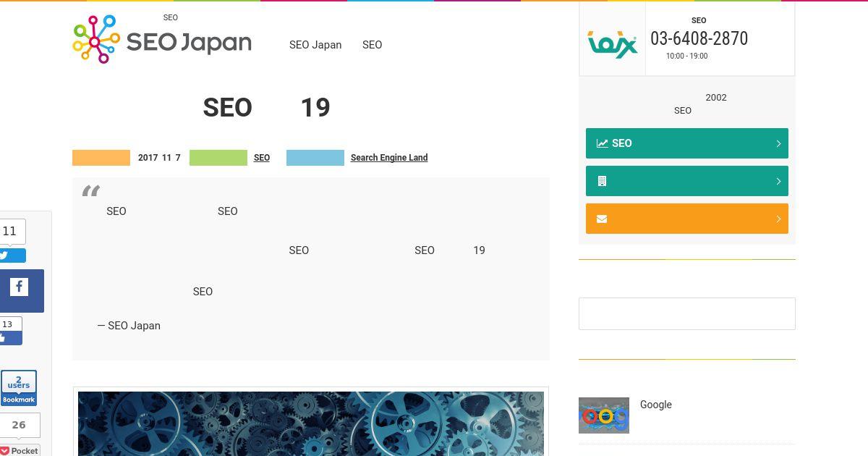
Task: Click the chevron on the orange button
Action: click(778, 219)
